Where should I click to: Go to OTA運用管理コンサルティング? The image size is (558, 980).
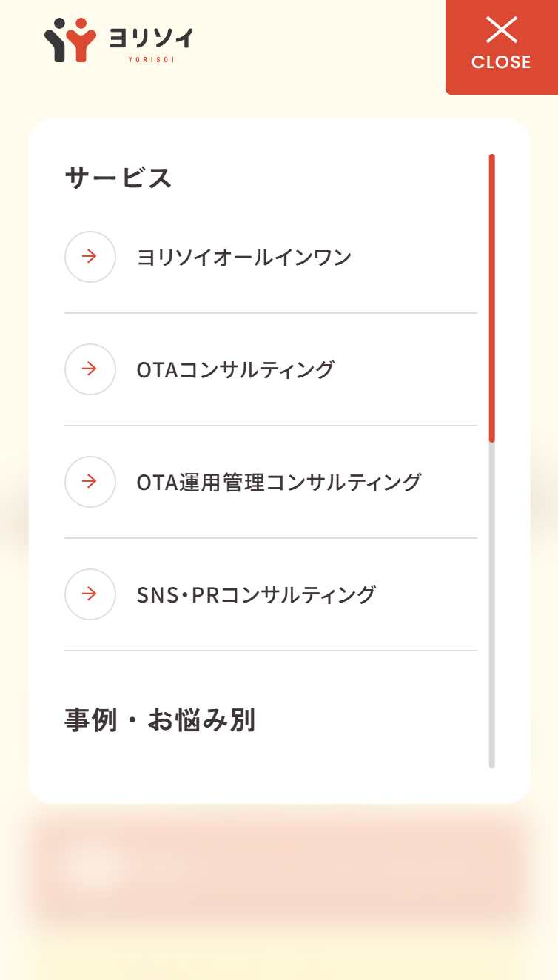click(x=279, y=483)
